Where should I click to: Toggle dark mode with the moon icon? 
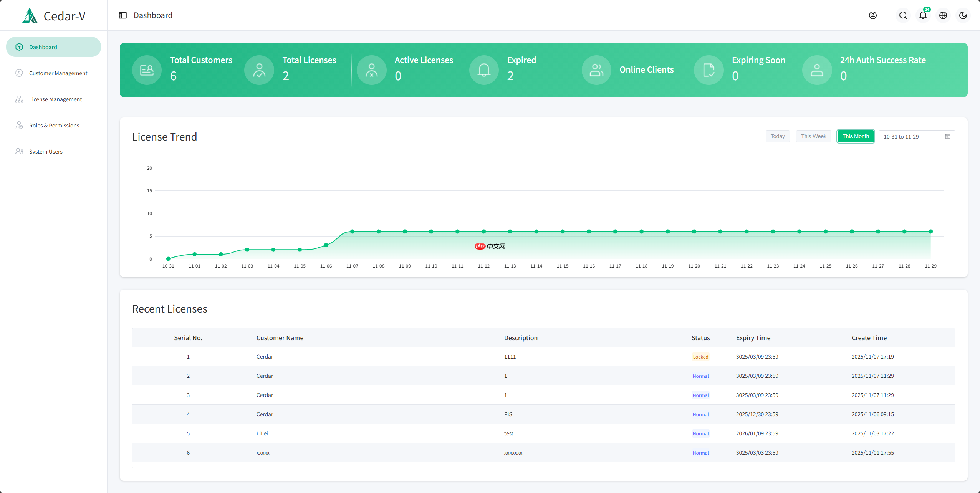pos(963,15)
